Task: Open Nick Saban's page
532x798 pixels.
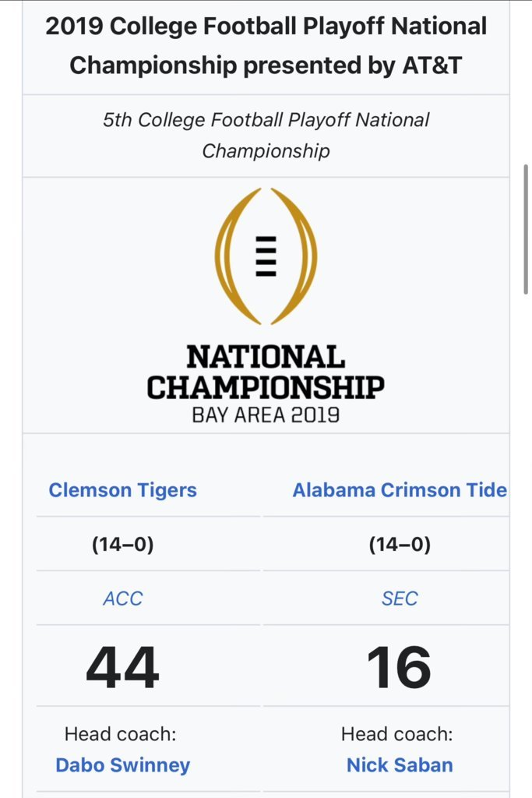Action: tap(400, 765)
